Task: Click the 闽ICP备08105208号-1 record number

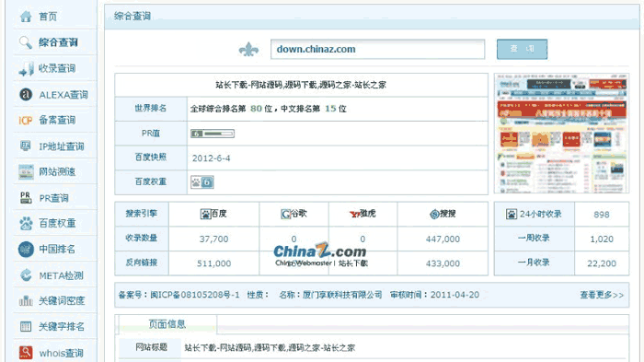Action: 195,295
